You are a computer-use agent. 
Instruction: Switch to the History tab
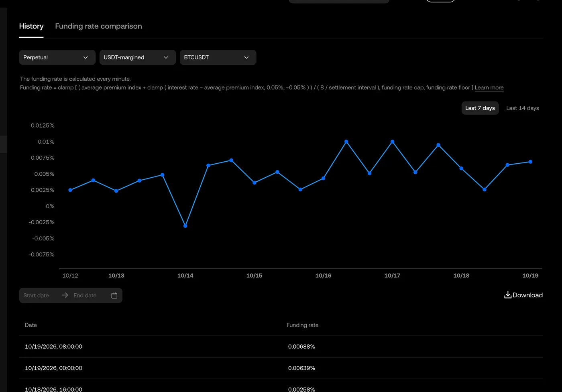coord(31,26)
